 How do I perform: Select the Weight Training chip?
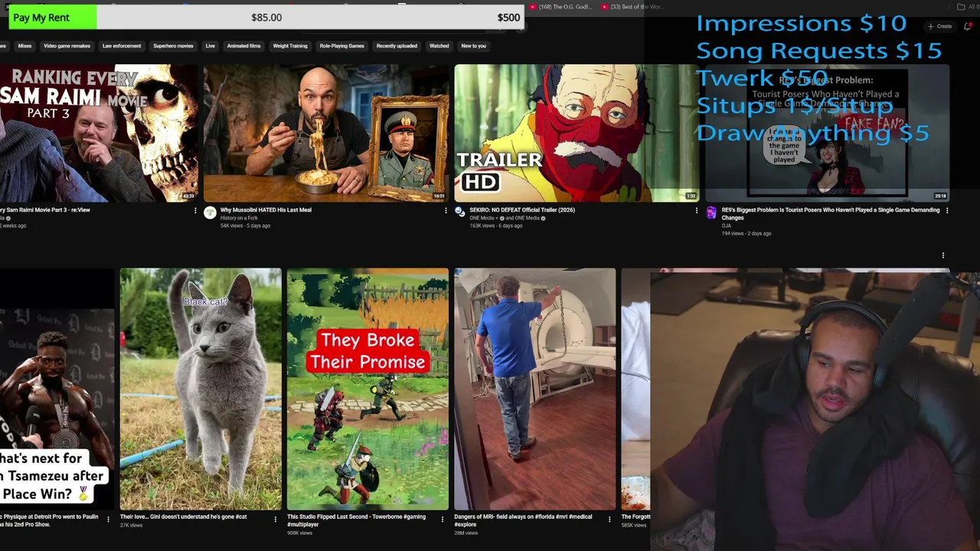coord(290,46)
